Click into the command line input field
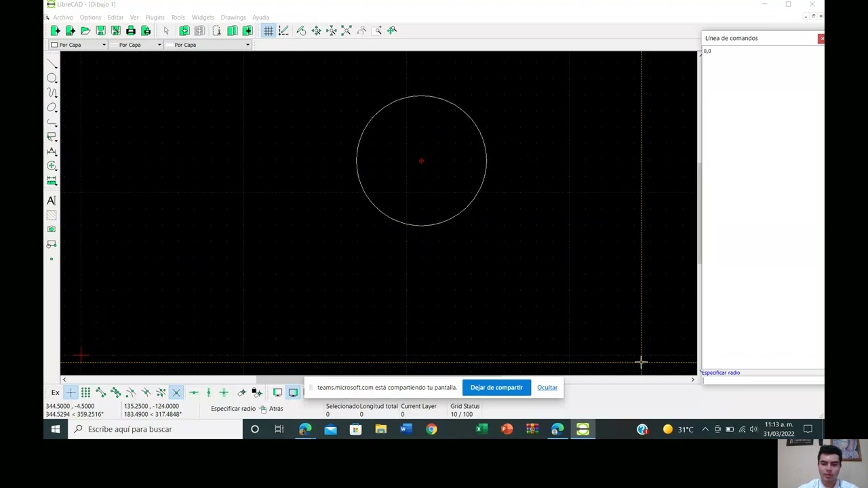This screenshot has width=868, height=488. [x=763, y=380]
